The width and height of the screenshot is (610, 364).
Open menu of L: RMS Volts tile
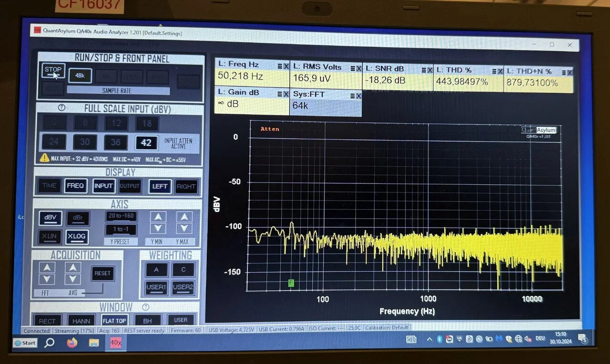353,68
